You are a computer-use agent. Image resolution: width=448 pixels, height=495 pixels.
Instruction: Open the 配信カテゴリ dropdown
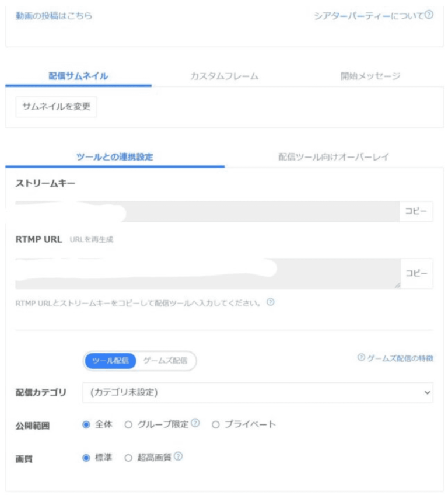pyautogui.click(x=258, y=392)
